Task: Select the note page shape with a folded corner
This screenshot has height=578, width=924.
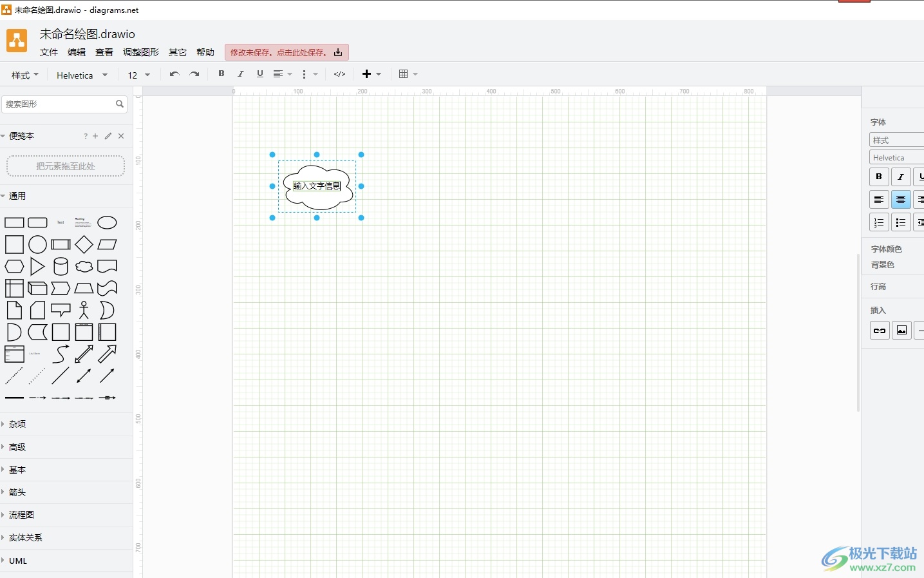Action: (x=14, y=311)
